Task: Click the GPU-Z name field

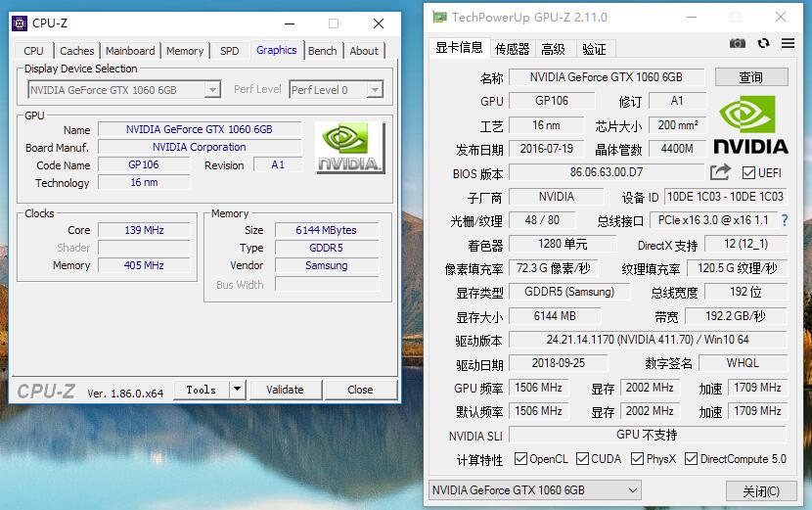Action: (607, 77)
